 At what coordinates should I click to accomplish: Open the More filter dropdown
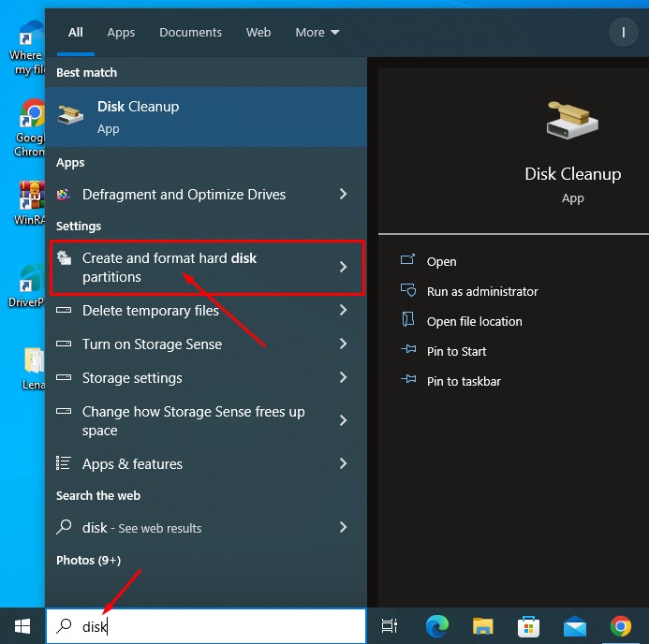(317, 32)
